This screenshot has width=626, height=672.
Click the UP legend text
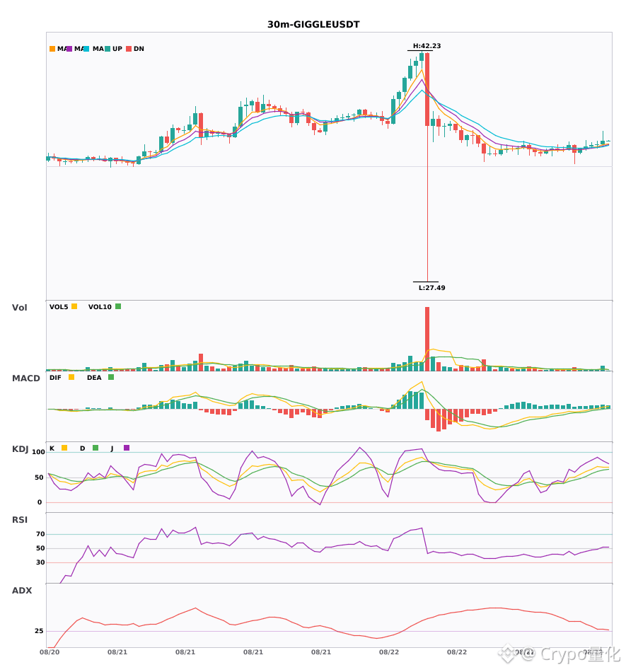pos(117,49)
